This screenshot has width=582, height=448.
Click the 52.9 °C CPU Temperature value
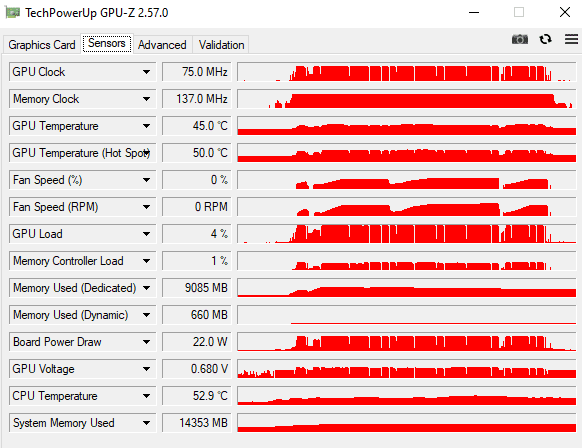[x=197, y=396]
